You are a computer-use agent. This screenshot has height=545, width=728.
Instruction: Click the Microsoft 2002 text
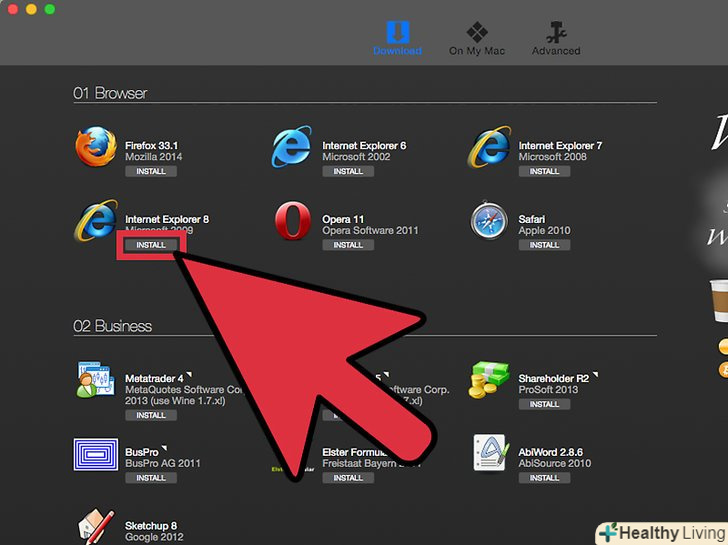click(356, 157)
